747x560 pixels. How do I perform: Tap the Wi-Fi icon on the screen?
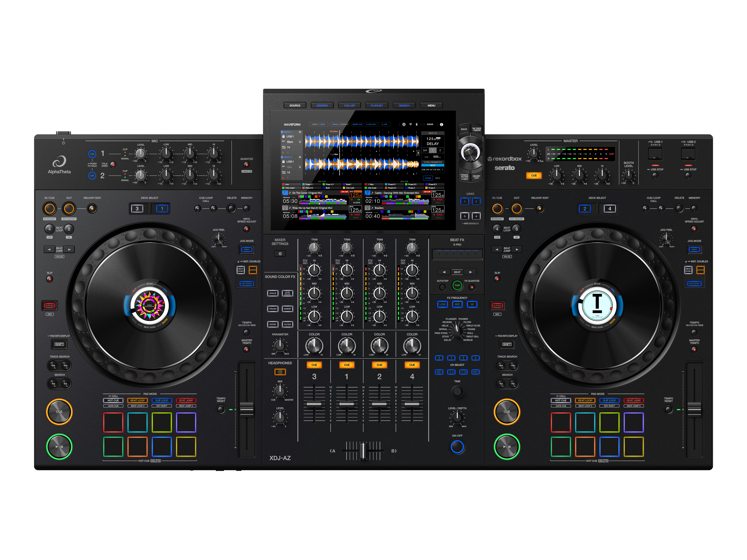click(411, 124)
